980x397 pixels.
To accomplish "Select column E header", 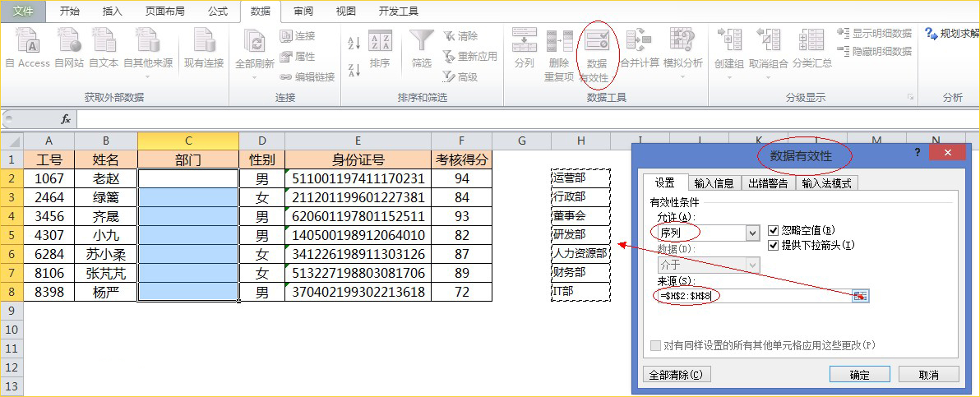I will (358, 141).
